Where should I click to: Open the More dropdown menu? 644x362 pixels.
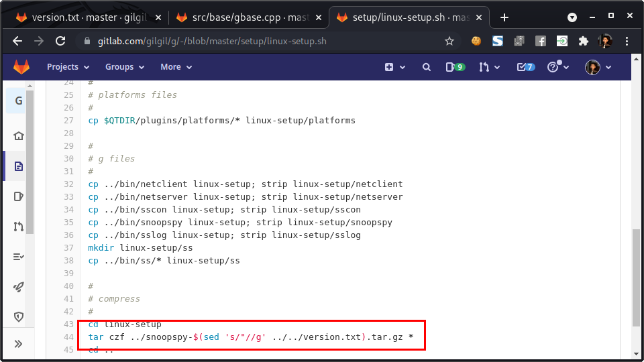click(176, 67)
